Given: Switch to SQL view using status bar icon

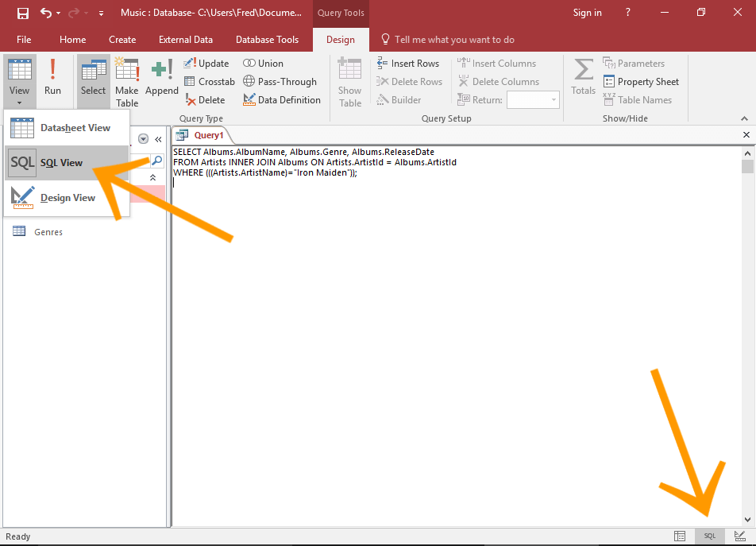Looking at the screenshot, I should pos(709,536).
